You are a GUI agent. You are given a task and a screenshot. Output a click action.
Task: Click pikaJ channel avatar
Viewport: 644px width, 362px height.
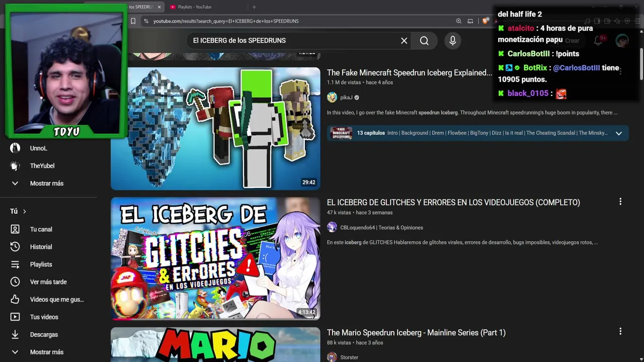click(332, 98)
